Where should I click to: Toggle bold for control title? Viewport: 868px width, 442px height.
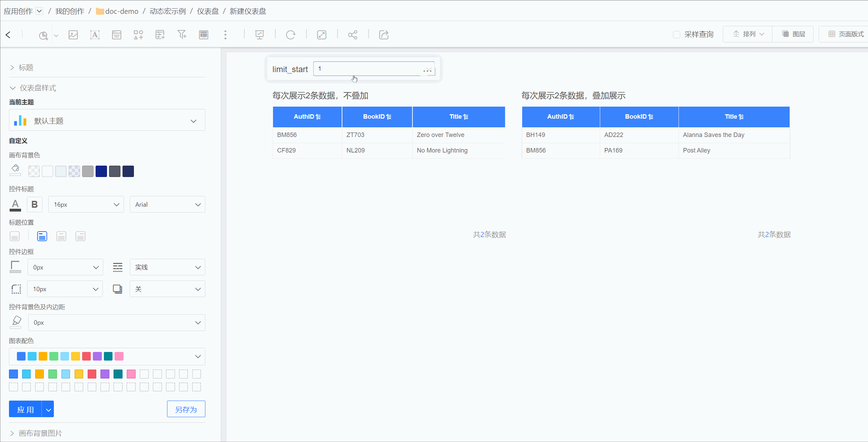[x=35, y=204]
